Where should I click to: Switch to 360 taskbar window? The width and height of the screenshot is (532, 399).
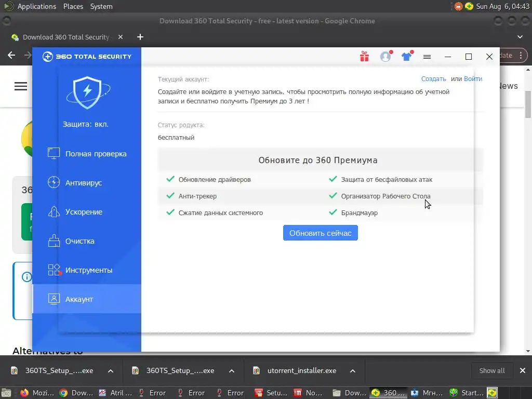(x=388, y=393)
